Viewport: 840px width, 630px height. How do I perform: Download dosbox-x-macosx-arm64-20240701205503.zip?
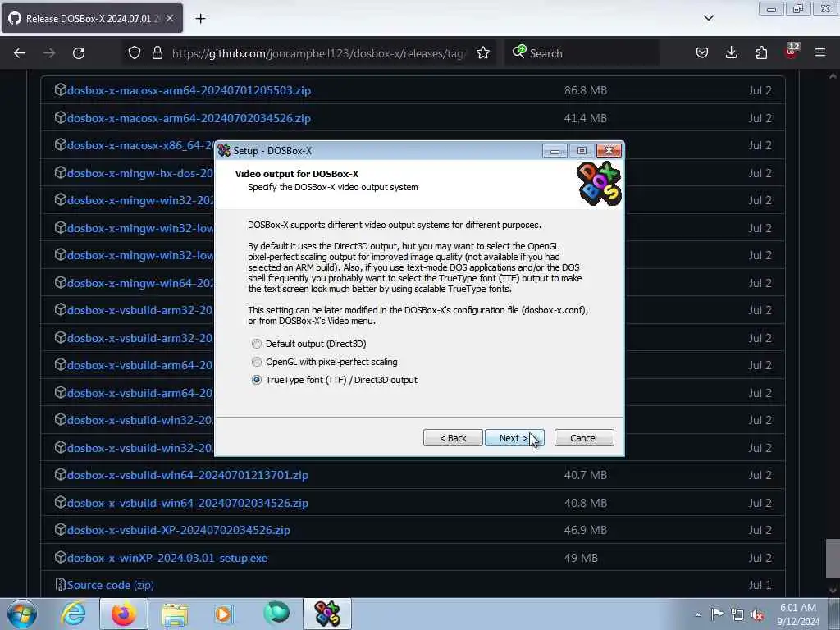[189, 90]
